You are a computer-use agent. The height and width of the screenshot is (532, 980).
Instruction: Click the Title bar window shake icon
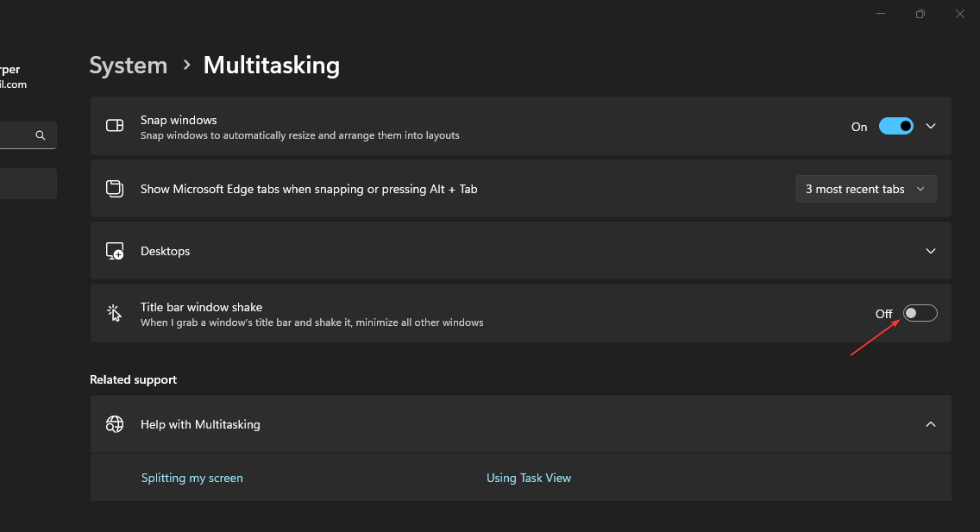(x=115, y=313)
